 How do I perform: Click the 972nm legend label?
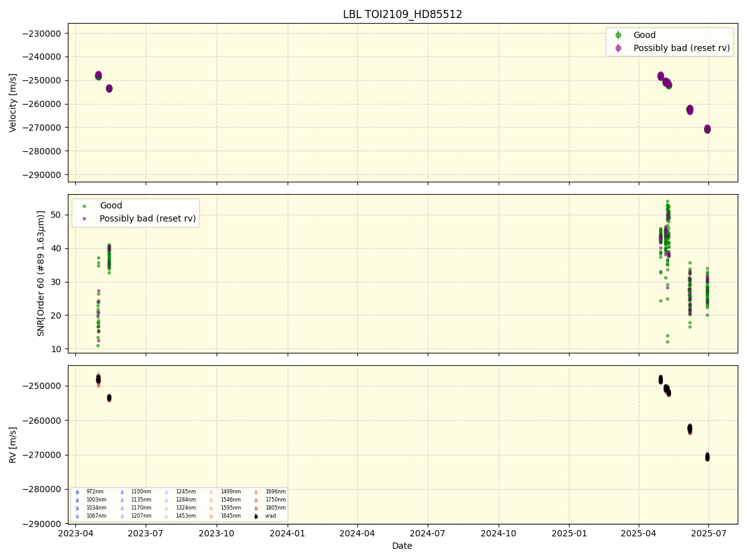pyautogui.click(x=95, y=492)
